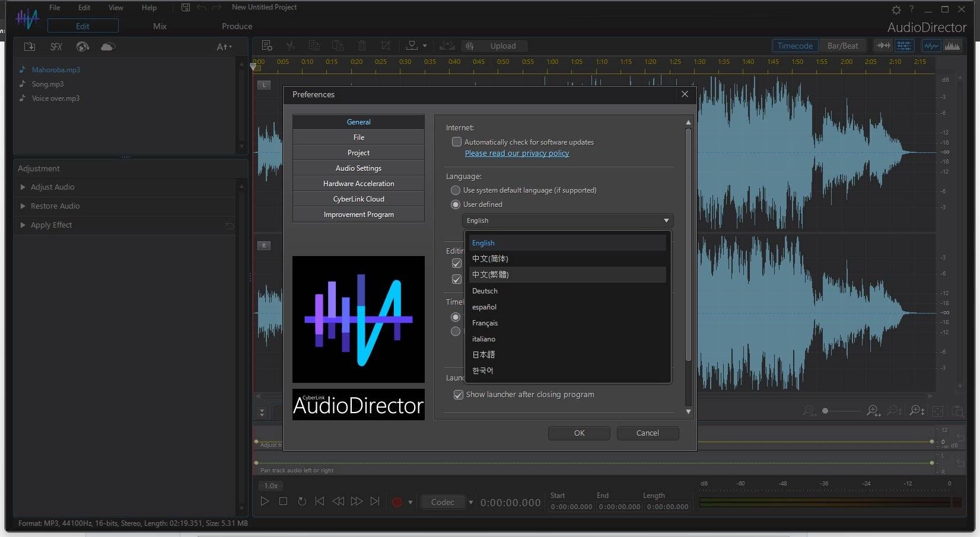
Task: Toggle the upper checkbox under Editing section
Action: tap(457, 263)
